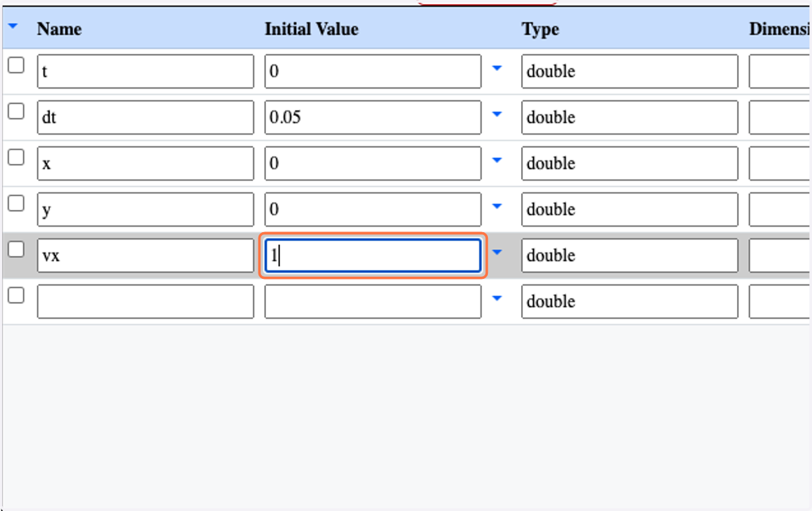Tick the checkbox for variable vx
This screenshot has width=812, height=511.
pyautogui.click(x=16, y=250)
